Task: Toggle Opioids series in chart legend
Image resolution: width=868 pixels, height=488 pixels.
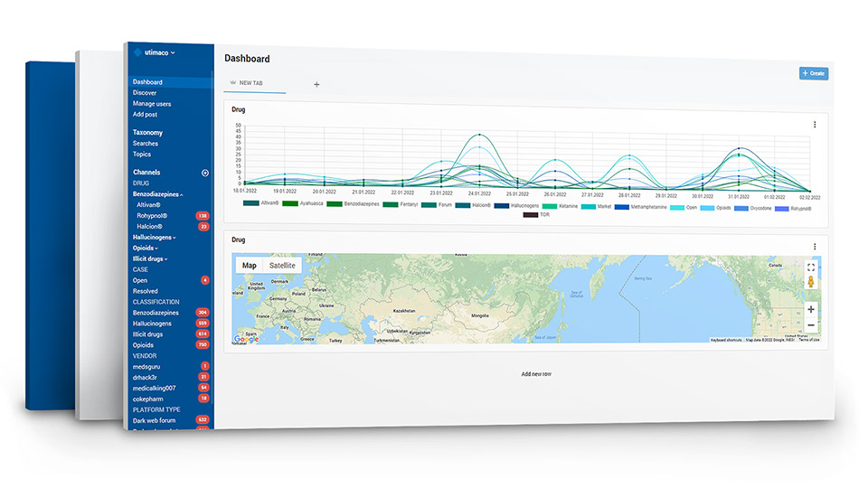Action: [x=715, y=208]
